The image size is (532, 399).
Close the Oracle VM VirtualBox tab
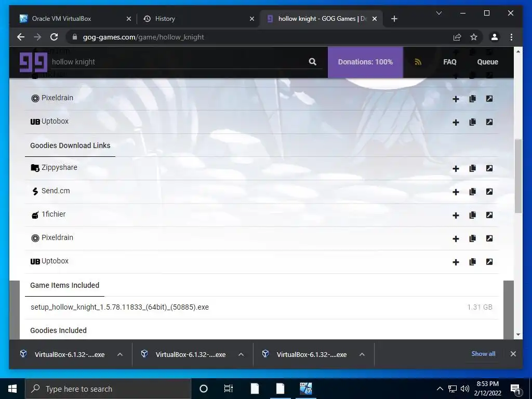coord(129,19)
